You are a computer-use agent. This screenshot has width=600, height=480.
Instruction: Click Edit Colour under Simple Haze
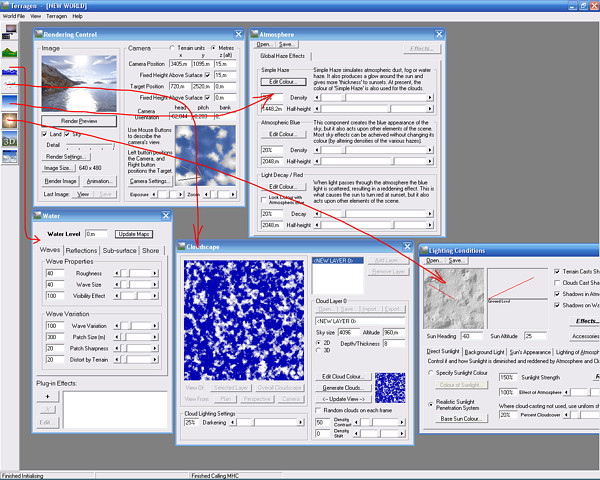point(284,82)
